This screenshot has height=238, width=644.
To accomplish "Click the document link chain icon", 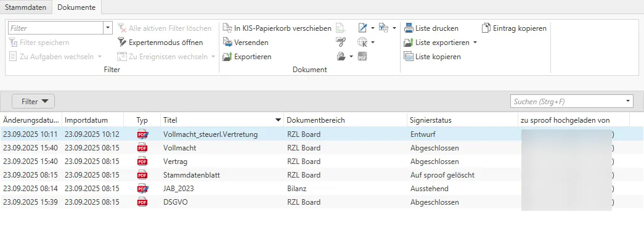I will point(341,42).
